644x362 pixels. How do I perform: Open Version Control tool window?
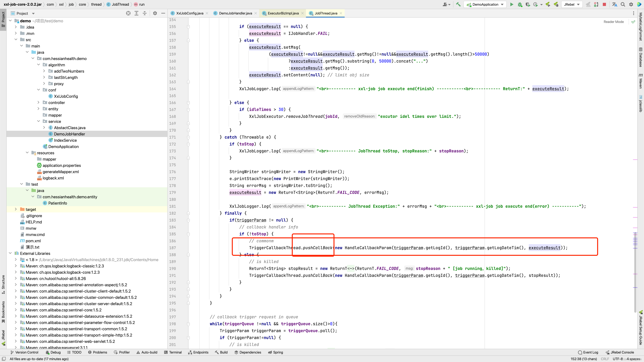(24, 352)
